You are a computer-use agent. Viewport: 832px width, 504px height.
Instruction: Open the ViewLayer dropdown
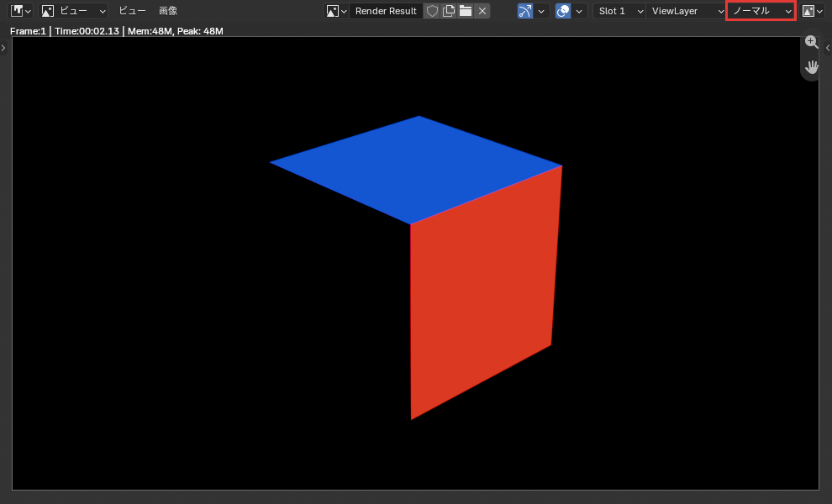(x=686, y=11)
